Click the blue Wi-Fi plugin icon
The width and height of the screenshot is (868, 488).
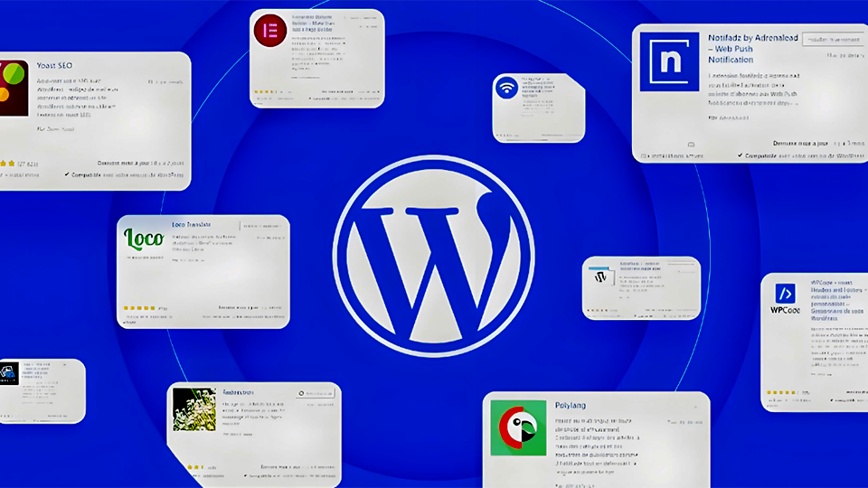507,89
